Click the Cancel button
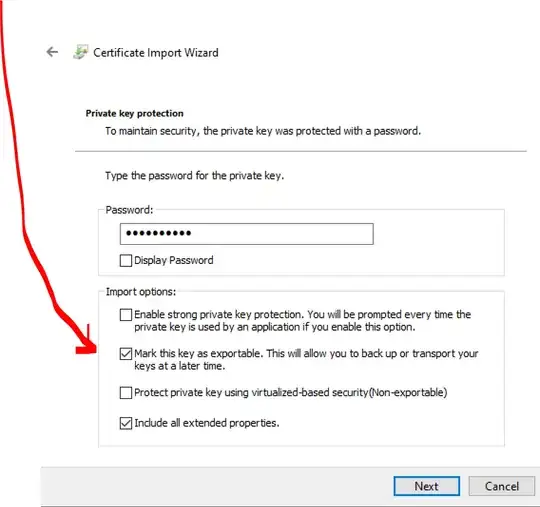The image size is (540, 507). pyautogui.click(x=502, y=486)
